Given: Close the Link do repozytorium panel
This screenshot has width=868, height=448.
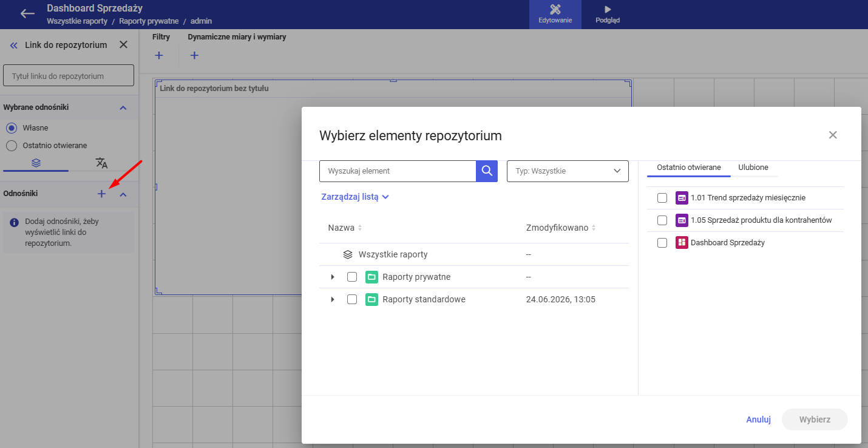Looking at the screenshot, I should coord(123,44).
